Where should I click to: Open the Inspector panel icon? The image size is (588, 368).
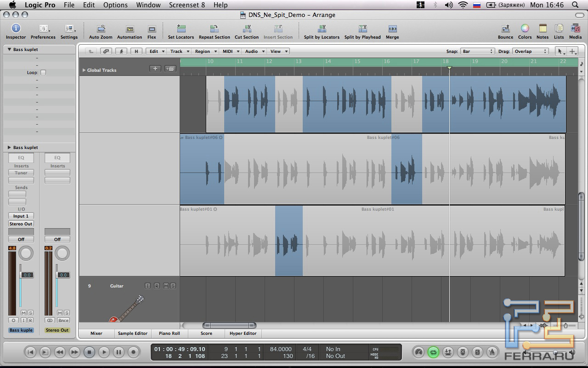tap(16, 29)
